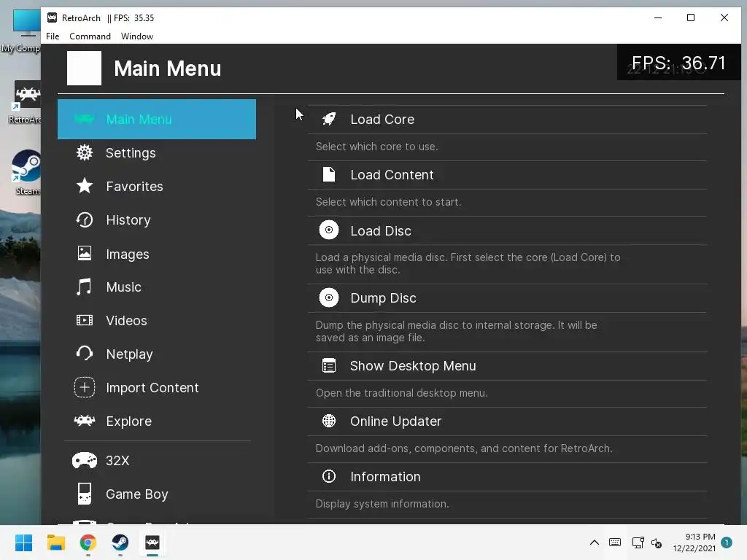Click the picture icon beside Images

[85, 253]
